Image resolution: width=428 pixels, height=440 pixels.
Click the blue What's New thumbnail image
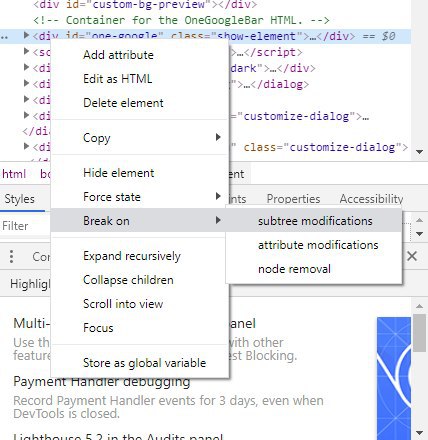[x=394, y=378]
